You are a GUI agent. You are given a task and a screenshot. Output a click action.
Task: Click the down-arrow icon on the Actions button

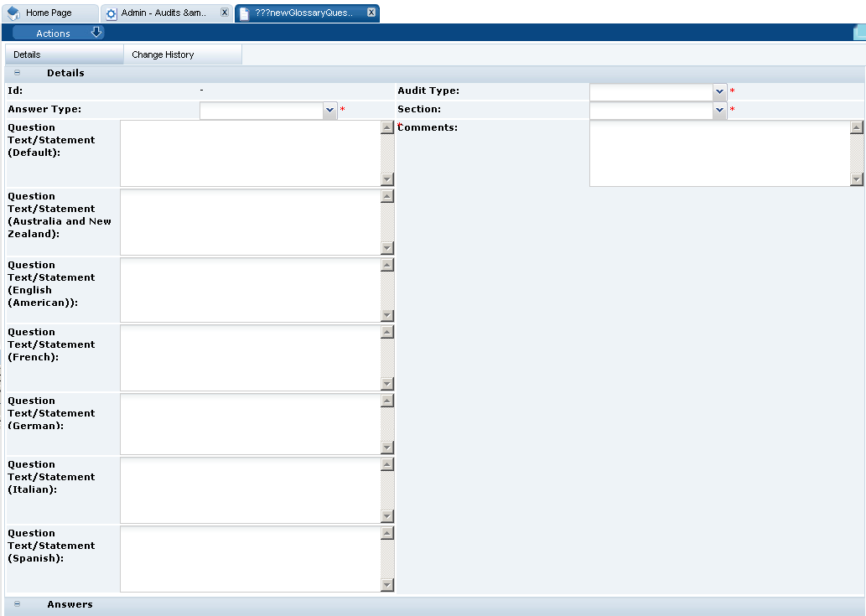pyautogui.click(x=95, y=33)
